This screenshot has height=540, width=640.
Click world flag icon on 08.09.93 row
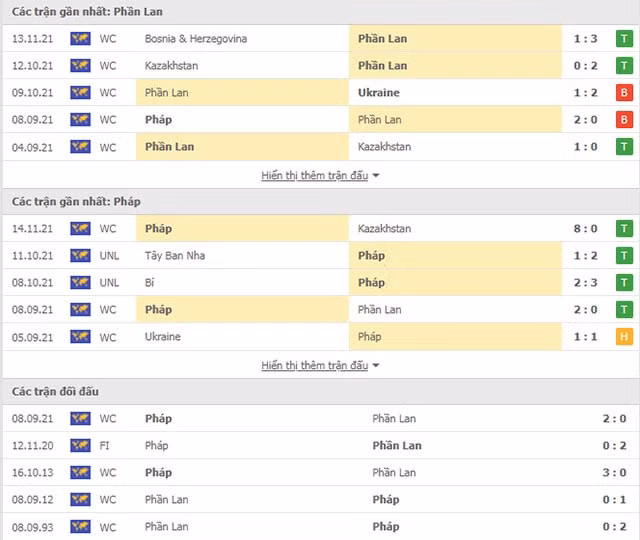click(80, 527)
